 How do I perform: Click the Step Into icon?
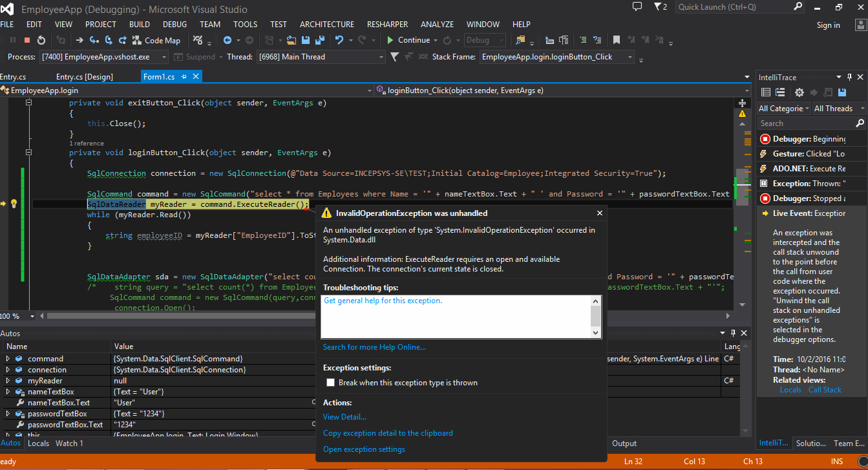(x=95, y=40)
